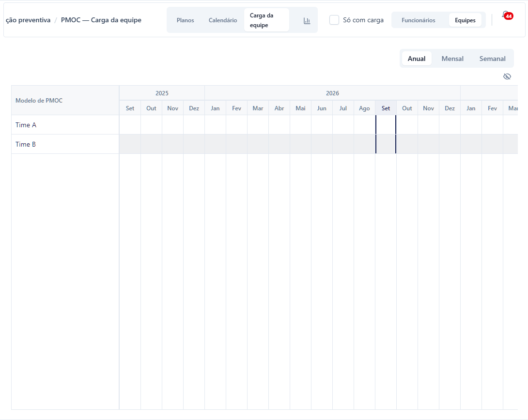Click the 2026 year header
Viewport: 528px width, 420px height.
click(332, 93)
